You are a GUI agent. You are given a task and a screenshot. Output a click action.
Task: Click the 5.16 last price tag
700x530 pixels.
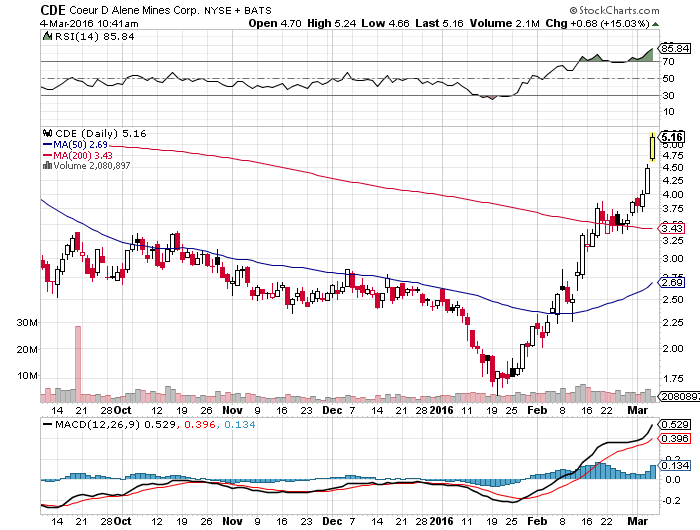coord(672,137)
